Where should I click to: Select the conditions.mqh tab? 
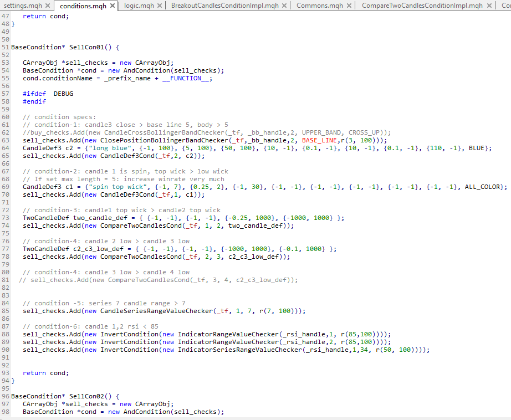click(83, 6)
